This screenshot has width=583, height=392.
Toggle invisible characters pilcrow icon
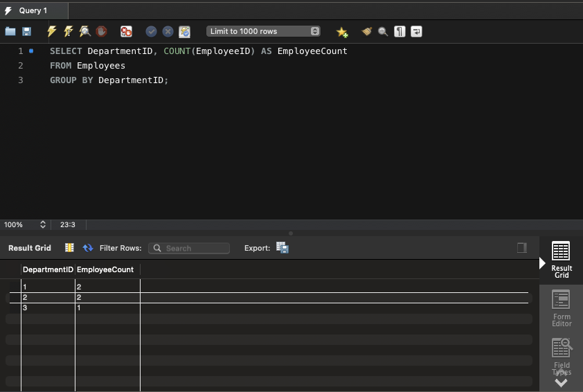pyautogui.click(x=400, y=31)
